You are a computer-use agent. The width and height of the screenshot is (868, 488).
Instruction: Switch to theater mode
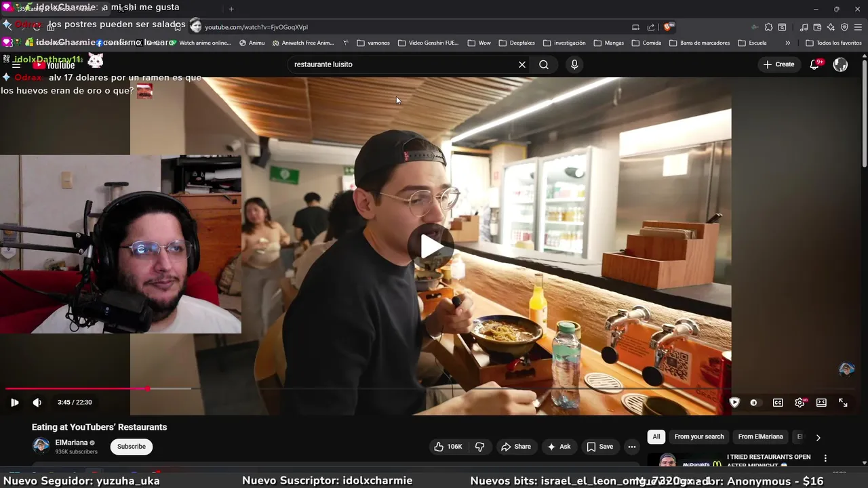pyautogui.click(x=821, y=403)
